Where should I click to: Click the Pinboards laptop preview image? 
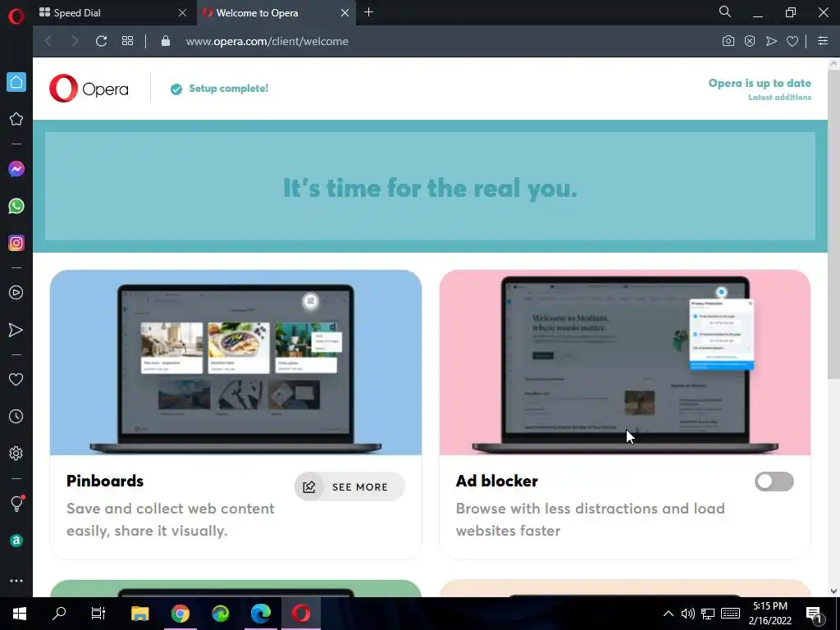tap(235, 363)
